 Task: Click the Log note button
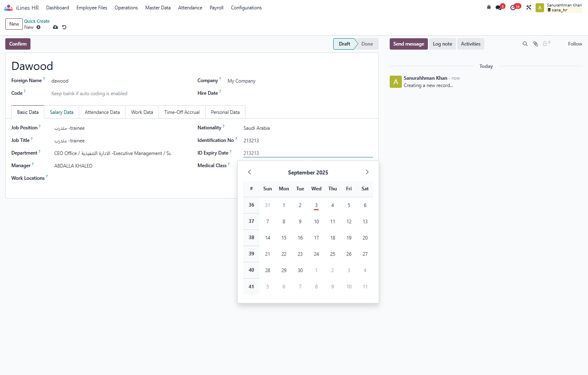[443, 44]
